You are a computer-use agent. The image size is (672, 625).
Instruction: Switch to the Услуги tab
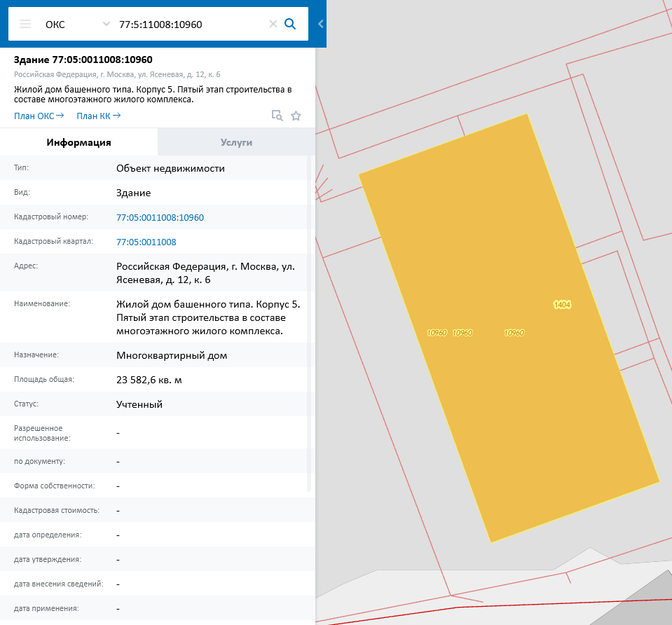(x=236, y=142)
